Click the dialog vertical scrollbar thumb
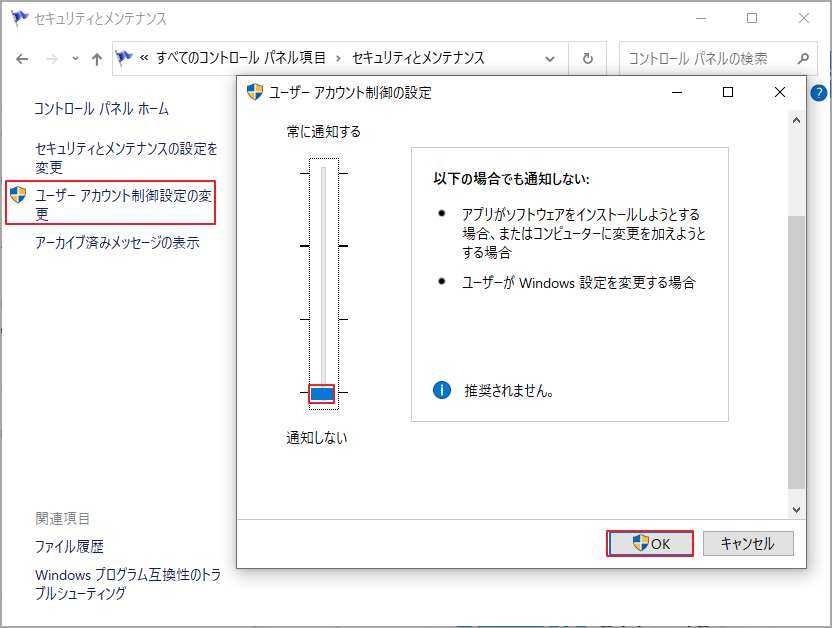 [796, 352]
